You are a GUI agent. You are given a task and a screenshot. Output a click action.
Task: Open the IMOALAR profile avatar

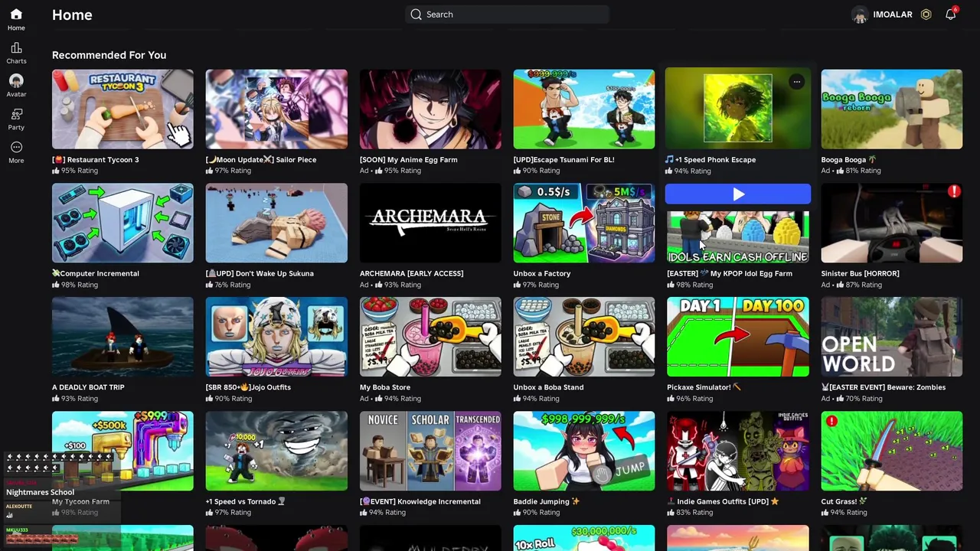coord(860,15)
